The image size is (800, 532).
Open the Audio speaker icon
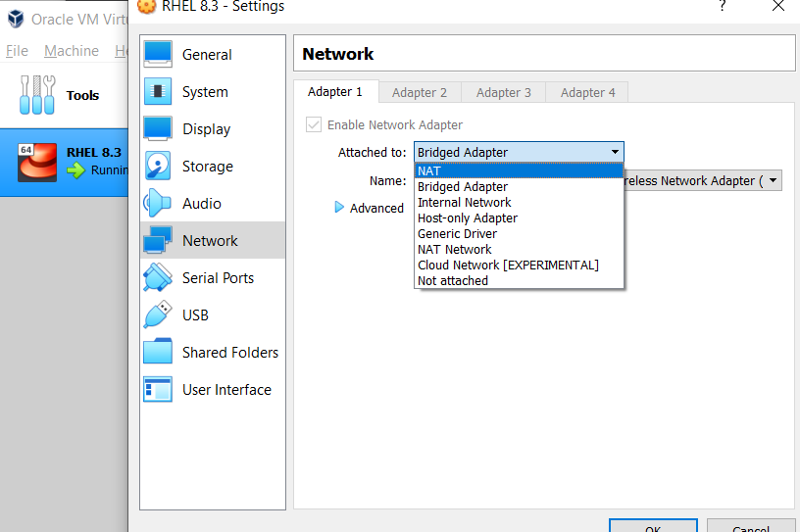[157, 203]
